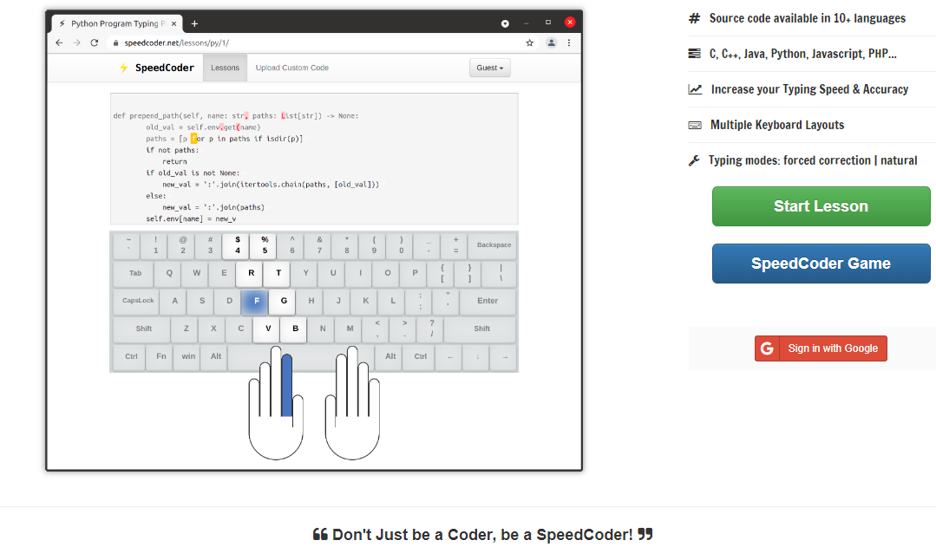
Task: Open the SpeedCoder Game button
Action: [821, 264]
